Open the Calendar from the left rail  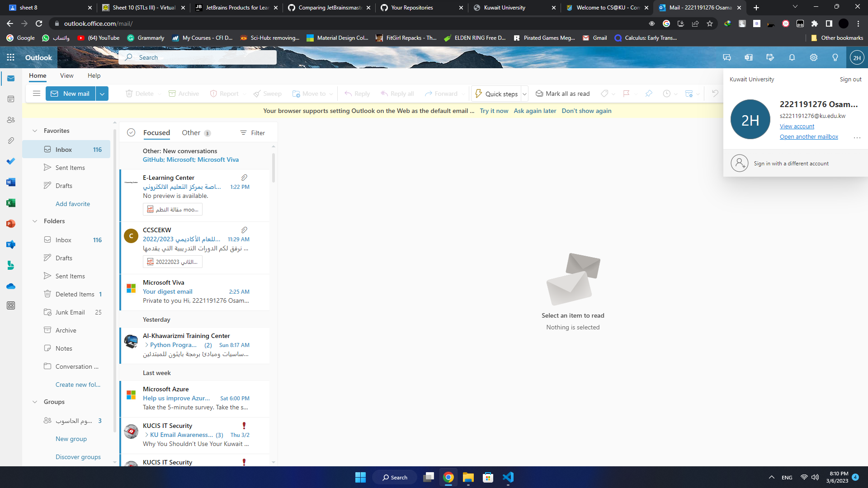click(11, 99)
